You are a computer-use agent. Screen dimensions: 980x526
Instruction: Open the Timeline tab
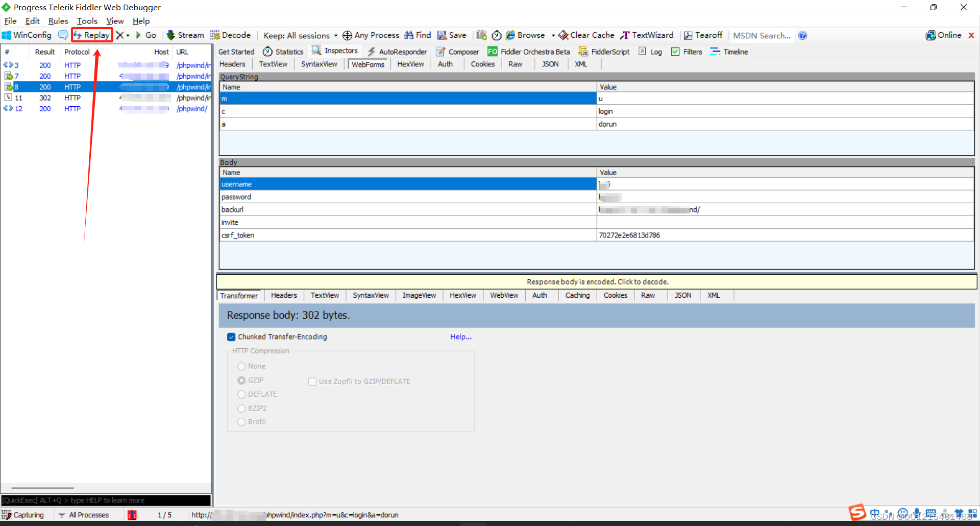(x=729, y=52)
